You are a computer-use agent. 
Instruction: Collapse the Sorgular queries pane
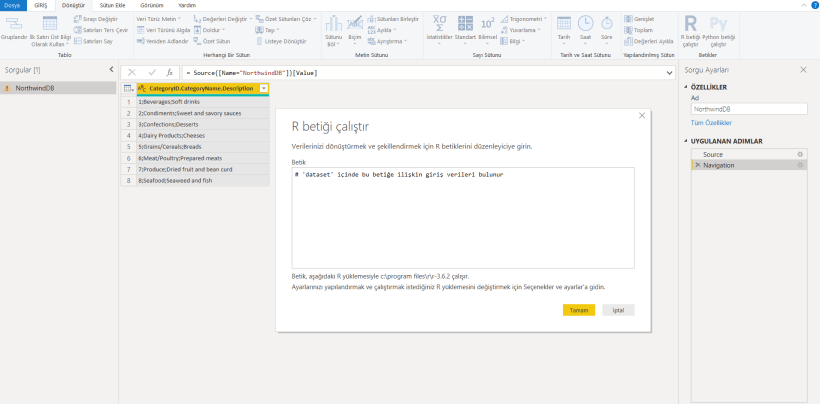[x=111, y=70]
